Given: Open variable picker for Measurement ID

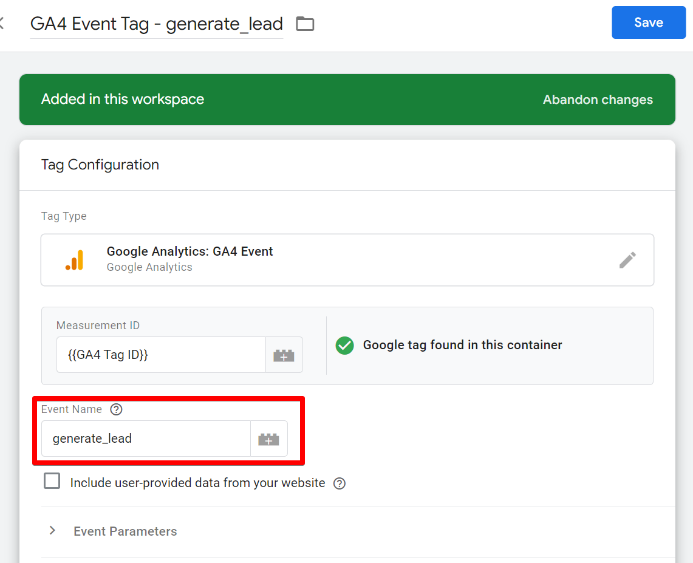Looking at the screenshot, I should 283,355.
